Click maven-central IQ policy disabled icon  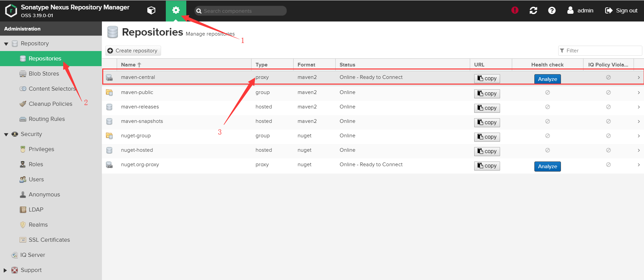[x=608, y=77]
